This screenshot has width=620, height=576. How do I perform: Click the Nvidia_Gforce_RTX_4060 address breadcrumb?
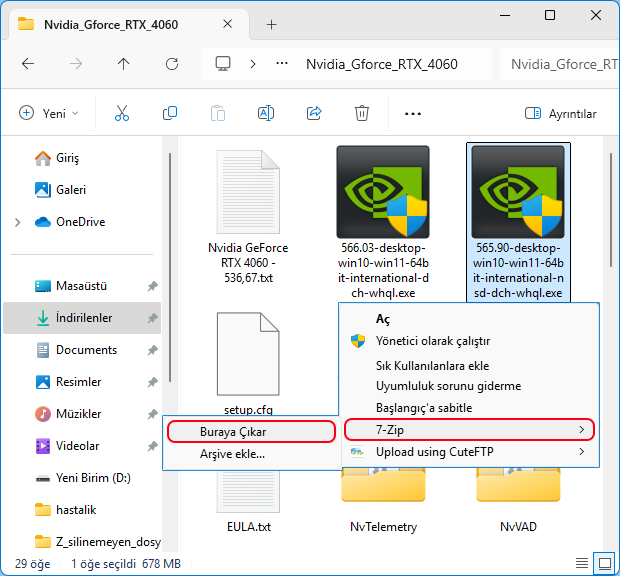pyautogui.click(x=382, y=64)
